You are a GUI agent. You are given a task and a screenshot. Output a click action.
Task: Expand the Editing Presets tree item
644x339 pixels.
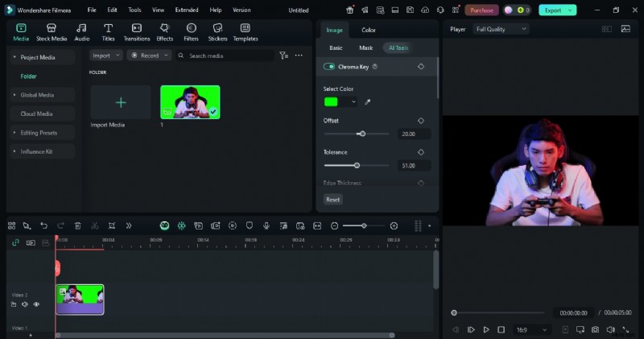coord(14,133)
